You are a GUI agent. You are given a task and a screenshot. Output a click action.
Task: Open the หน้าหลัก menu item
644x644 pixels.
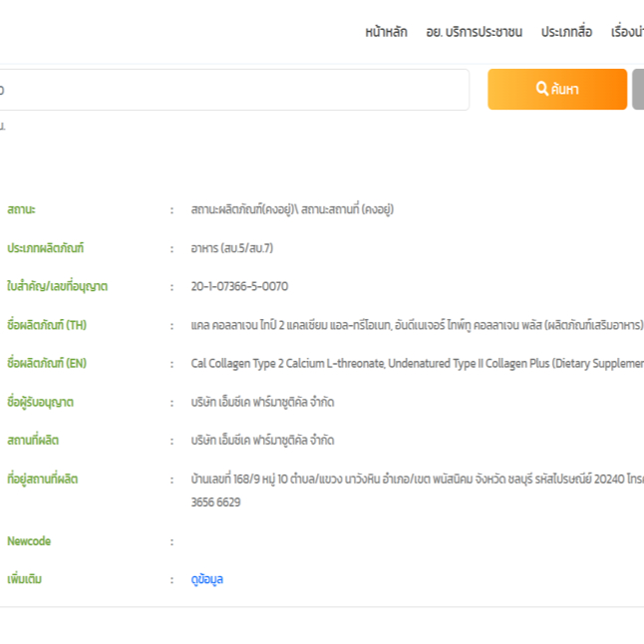[x=387, y=32]
